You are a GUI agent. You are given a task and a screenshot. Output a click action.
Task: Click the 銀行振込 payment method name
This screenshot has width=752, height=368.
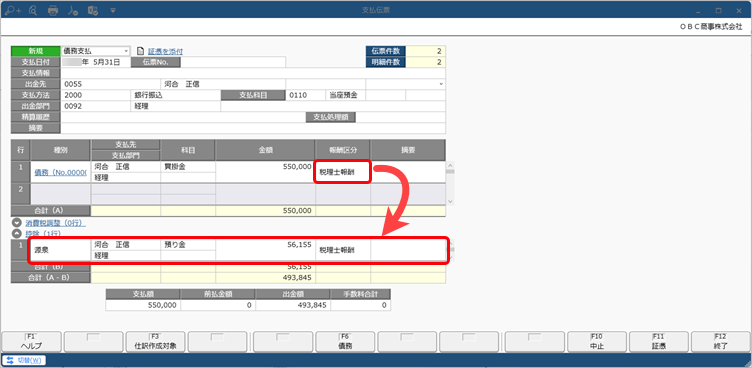(176, 95)
